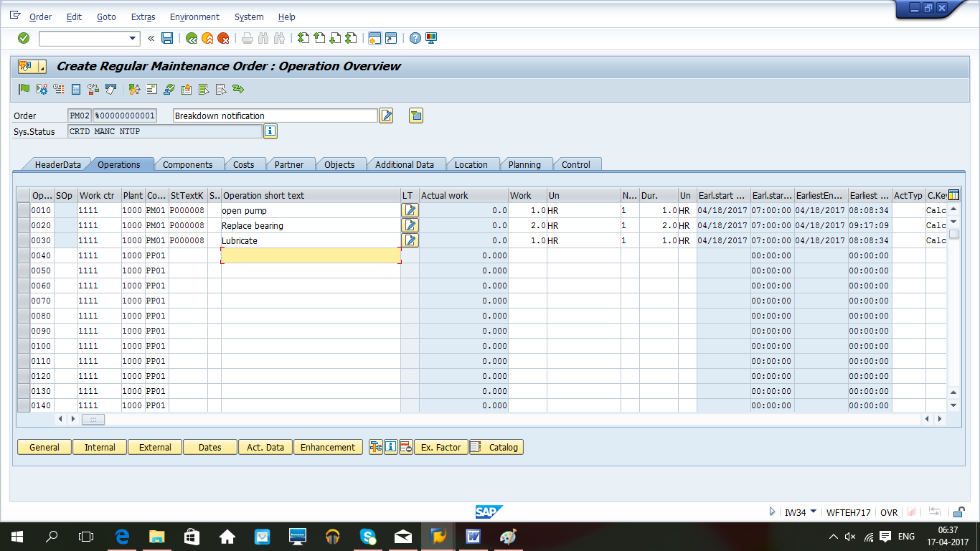Click the Ex. Factor button
980x551 pixels.
(x=440, y=447)
